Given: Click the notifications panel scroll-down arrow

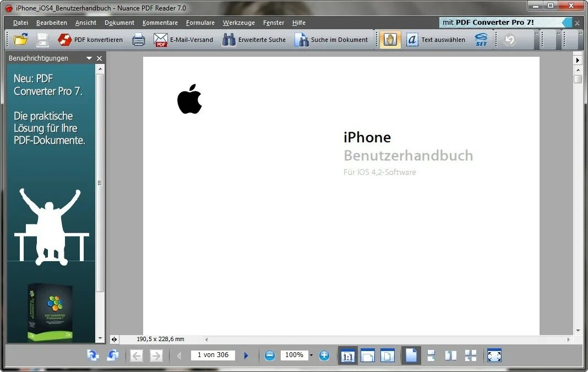Looking at the screenshot, I should coord(100,338).
